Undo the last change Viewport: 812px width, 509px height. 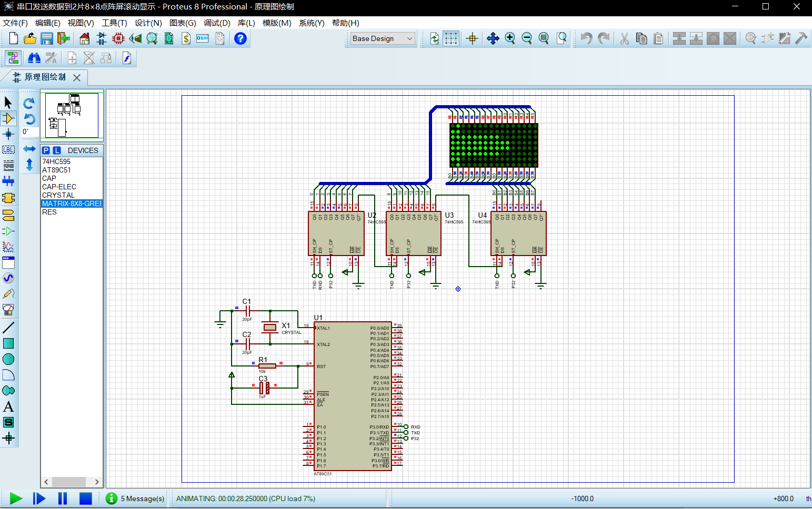tap(586, 38)
